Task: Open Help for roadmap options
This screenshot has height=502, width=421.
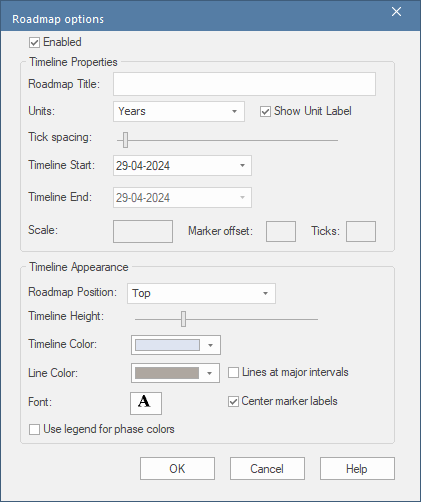Action: point(357,469)
